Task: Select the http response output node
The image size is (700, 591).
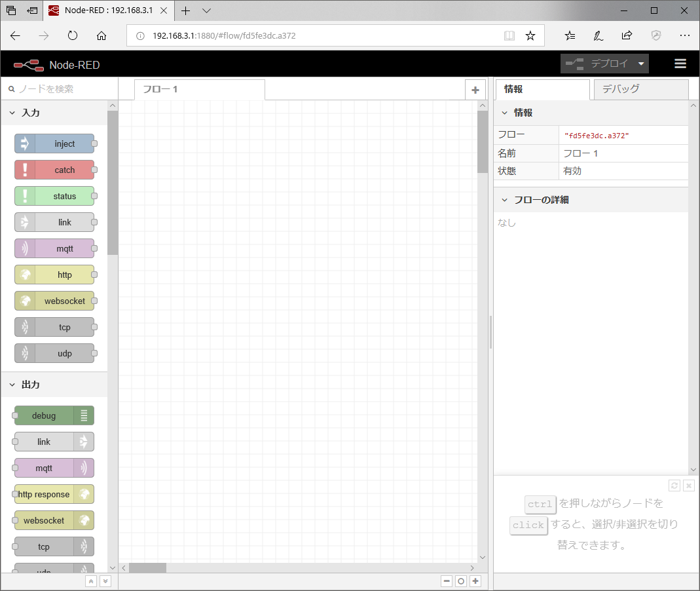Action: [x=54, y=495]
